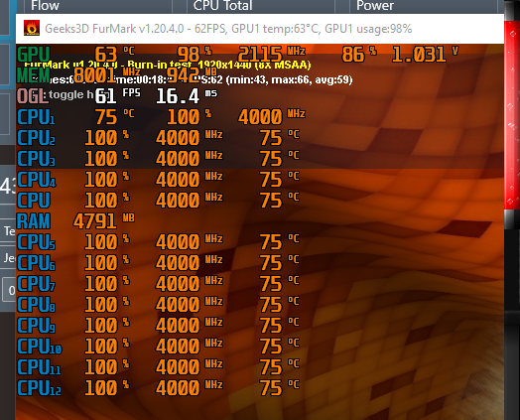The width and height of the screenshot is (520, 420).
Task: Click the CPU9 clock 4000 MHz
Action: (x=190, y=325)
